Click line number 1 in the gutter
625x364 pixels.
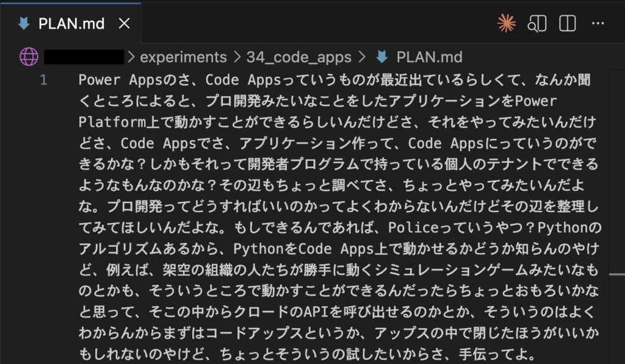click(x=43, y=80)
